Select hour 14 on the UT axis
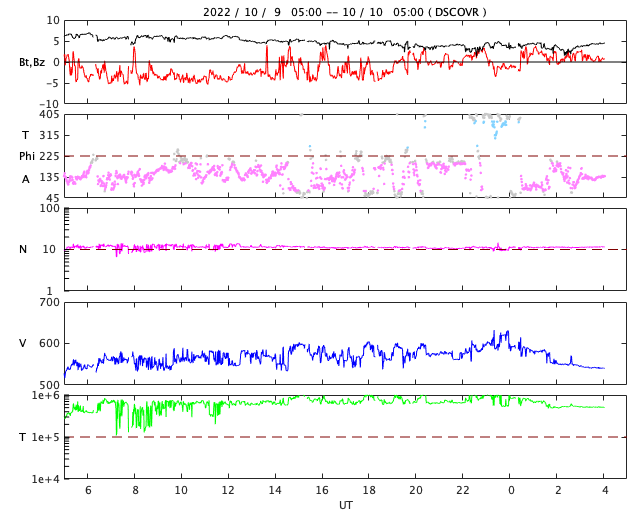 pyautogui.click(x=275, y=491)
